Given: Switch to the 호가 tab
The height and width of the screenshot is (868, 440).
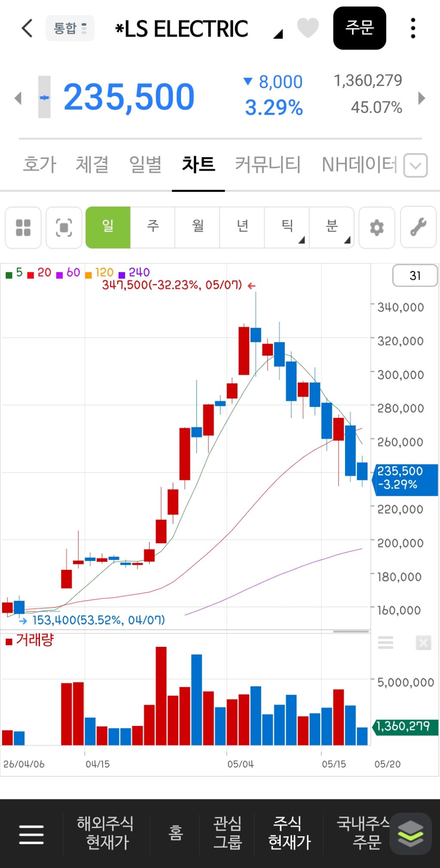Looking at the screenshot, I should click(x=40, y=164).
